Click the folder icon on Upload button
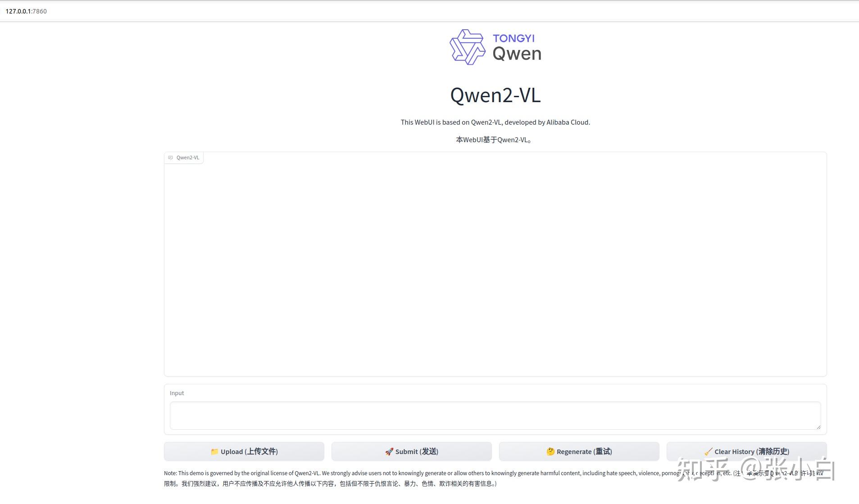Image resolution: width=859 pixels, height=504 pixels. pos(215,451)
